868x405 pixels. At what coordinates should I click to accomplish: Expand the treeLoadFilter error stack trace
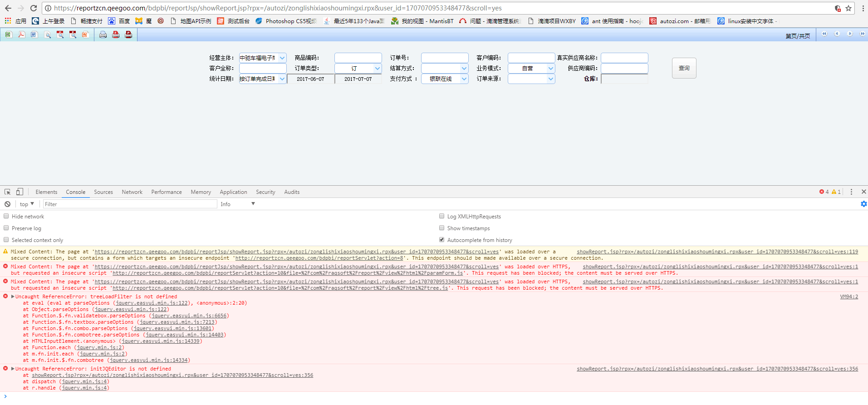pos(13,297)
